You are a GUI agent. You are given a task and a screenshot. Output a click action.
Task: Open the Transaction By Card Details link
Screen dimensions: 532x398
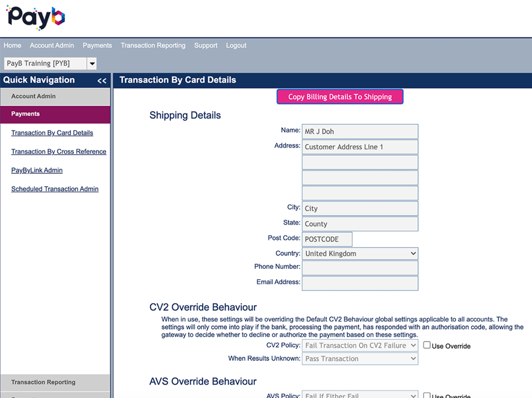tap(52, 133)
